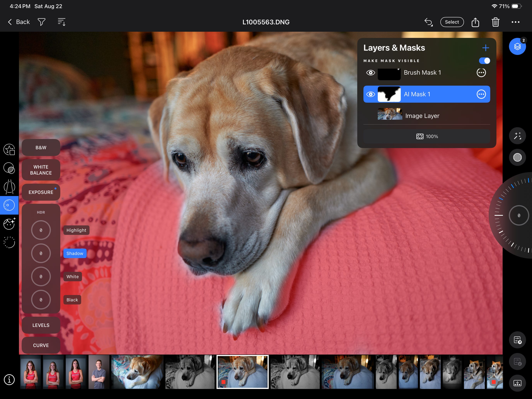Open the AI retouch sparkle sidebar icon
The width and height of the screenshot is (532, 399).
(x=9, y=223)
